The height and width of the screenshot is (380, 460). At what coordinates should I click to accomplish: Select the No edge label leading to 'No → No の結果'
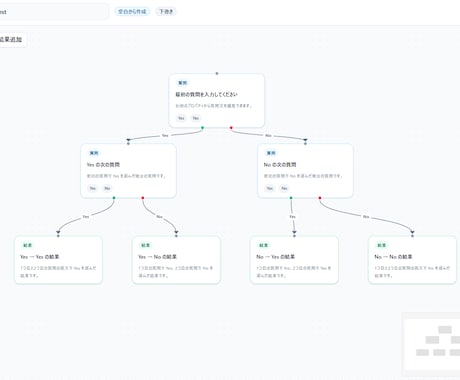[366, 217]
